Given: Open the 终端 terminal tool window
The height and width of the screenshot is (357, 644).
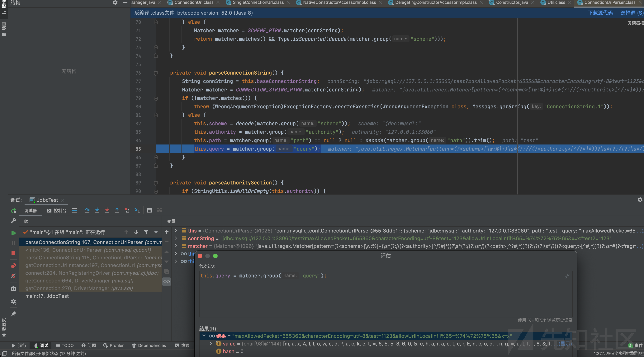Looking at the screenshot, I should 182,345.
